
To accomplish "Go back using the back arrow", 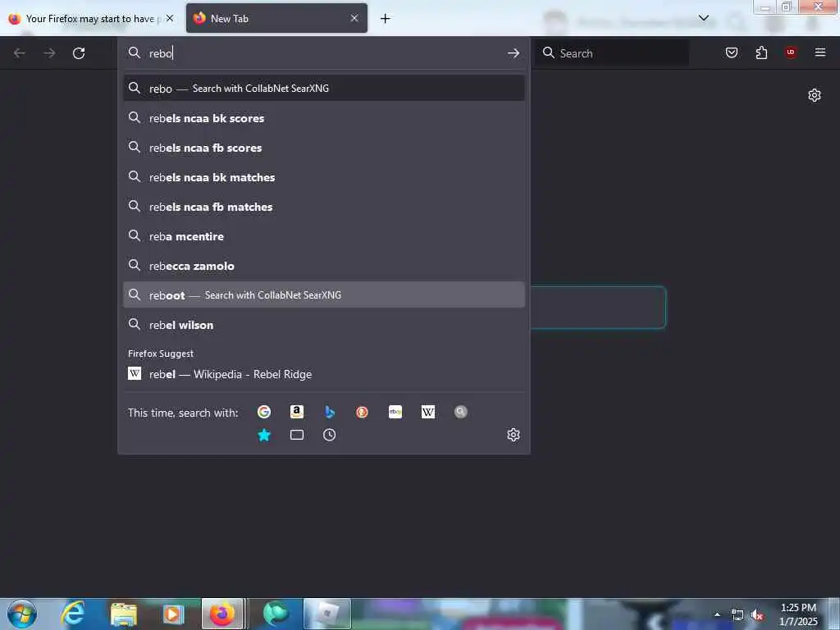I will coord(20,53).
